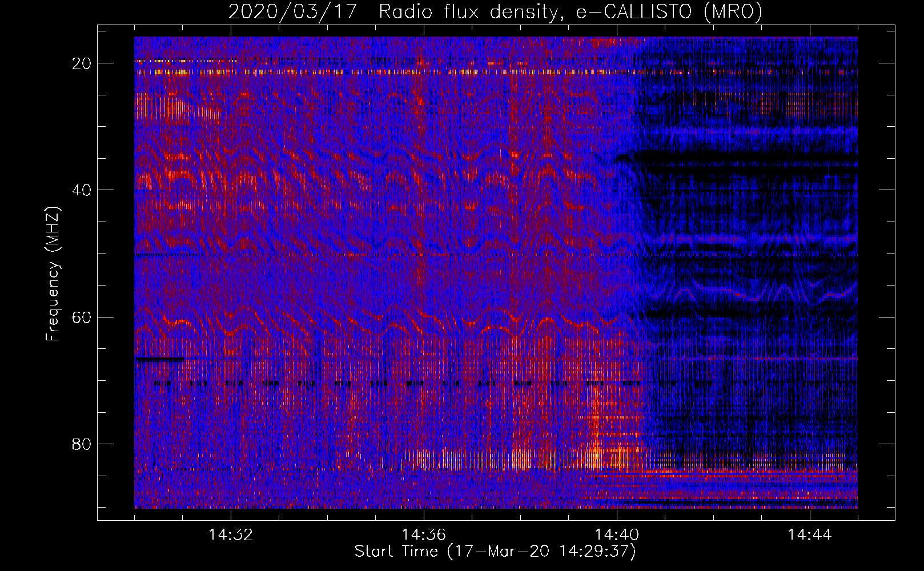Viewport: 924px width, 571px height.
Task: Click the 14:36 time tick label
Action: tap(424, 535)
